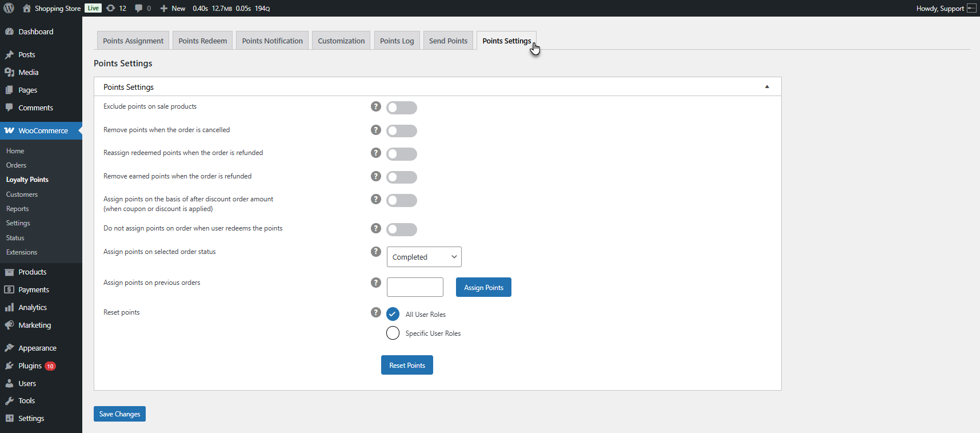
Task: Open Analytics section in sidebar
Action: [33, 307]
